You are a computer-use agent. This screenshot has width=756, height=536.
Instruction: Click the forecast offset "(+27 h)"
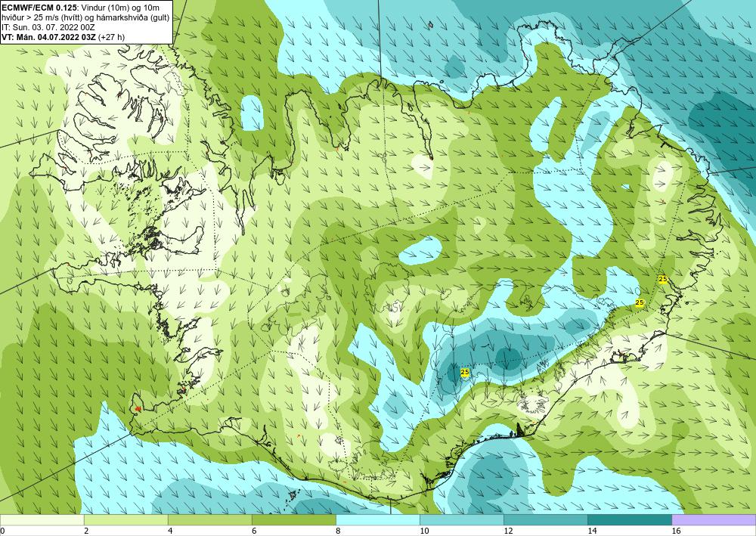[x=111, y=37]
